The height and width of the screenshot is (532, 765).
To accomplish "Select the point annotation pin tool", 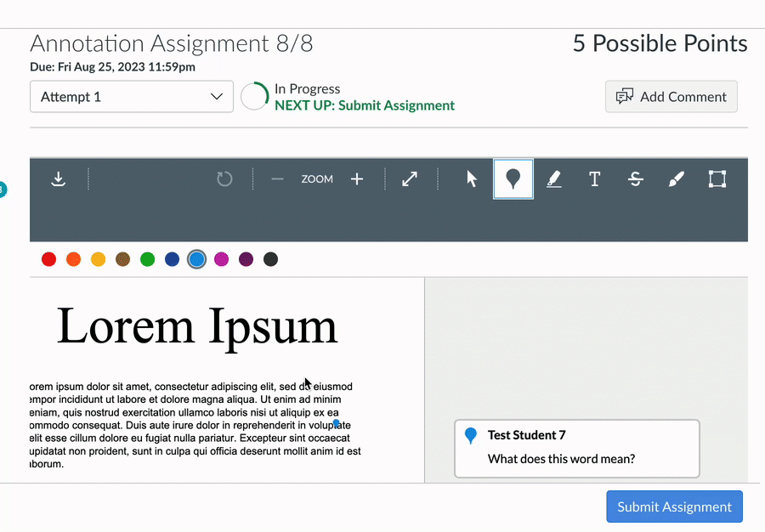I will point(513,178).
